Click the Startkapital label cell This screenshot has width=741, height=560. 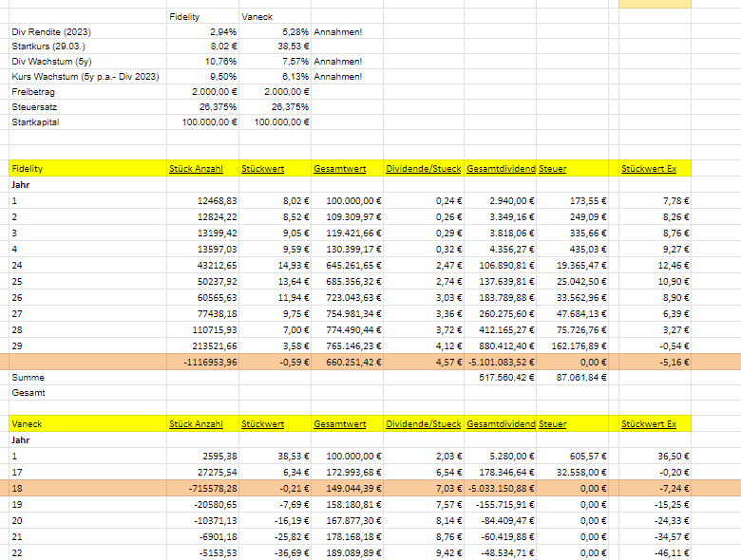tap(34, 121)
